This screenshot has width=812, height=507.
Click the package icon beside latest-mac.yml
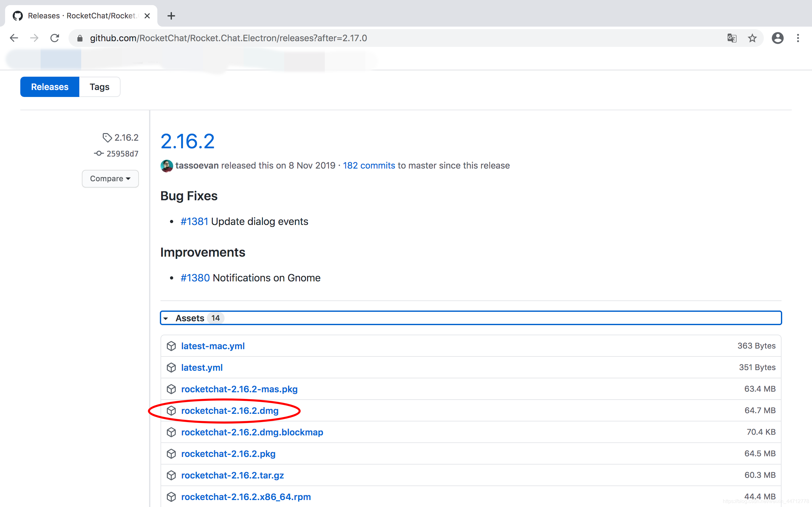click(171, 346)
